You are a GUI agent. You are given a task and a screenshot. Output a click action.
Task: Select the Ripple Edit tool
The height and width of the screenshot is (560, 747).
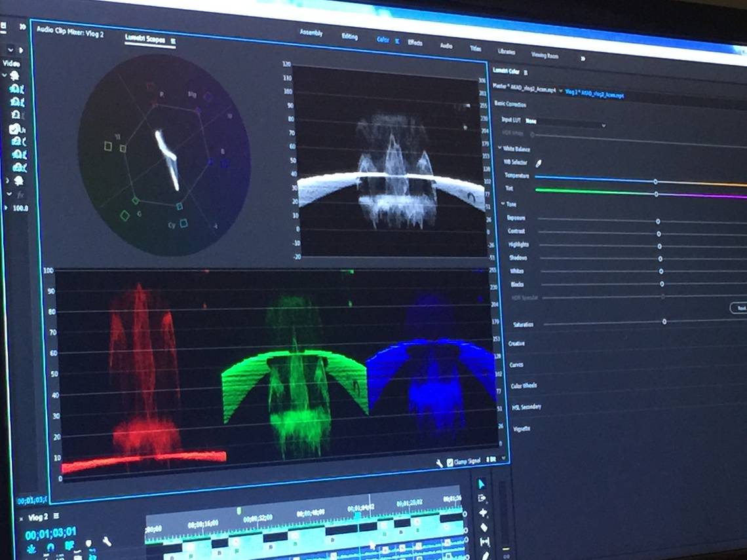[x=483, y=513]
